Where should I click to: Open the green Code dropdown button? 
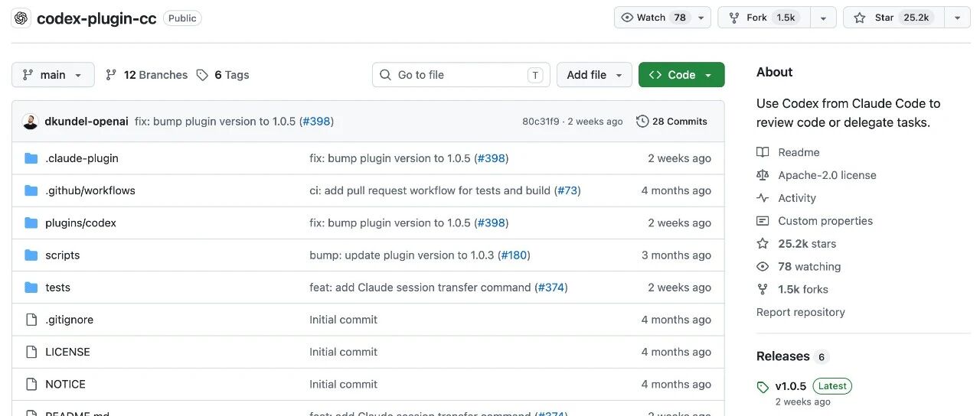click(x=681, y=75)
